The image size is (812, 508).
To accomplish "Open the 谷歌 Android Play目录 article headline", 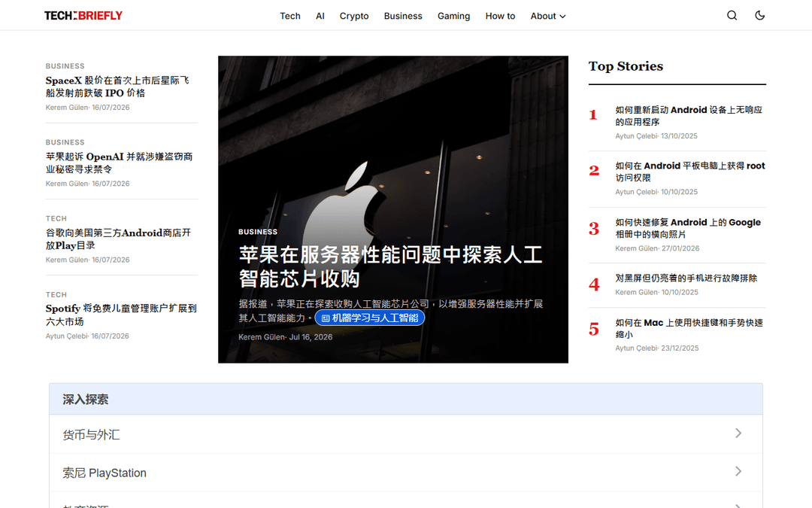I will 118,239.
